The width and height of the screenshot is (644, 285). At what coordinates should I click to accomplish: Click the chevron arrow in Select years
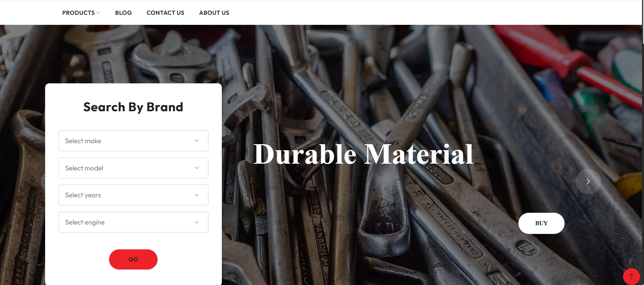coord(197,195)
